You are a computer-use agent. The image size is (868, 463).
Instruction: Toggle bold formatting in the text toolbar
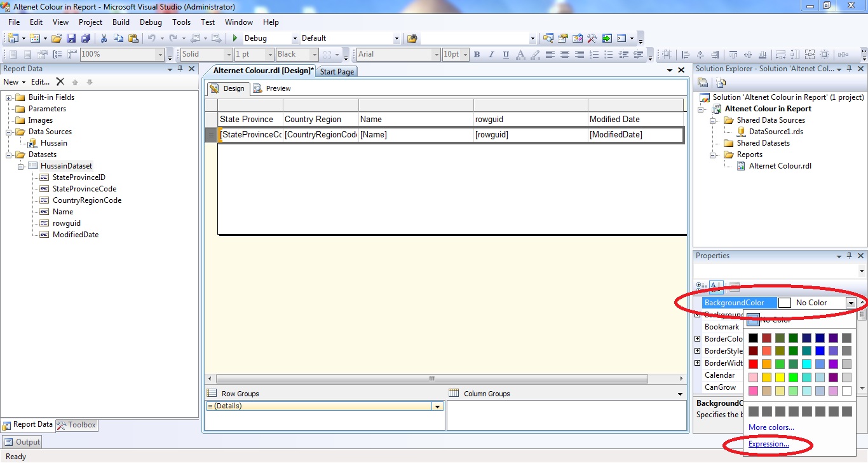[477, 54]
